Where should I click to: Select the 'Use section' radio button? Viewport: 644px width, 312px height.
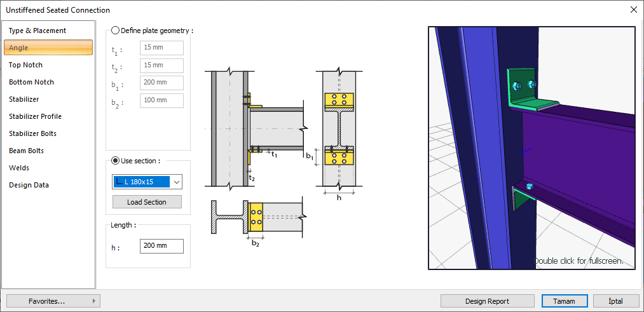click(x=115, y=161)
